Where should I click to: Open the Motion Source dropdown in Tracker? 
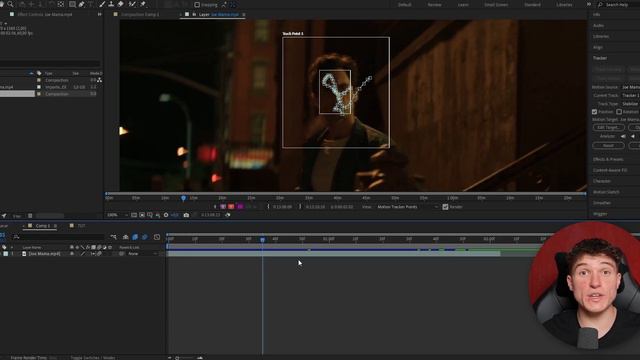[631, 87]
